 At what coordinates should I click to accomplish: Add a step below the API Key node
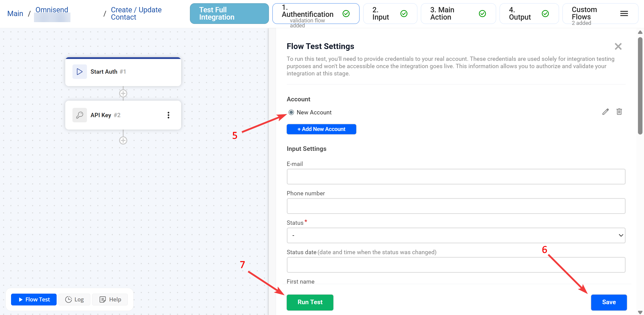click(123, 140)
